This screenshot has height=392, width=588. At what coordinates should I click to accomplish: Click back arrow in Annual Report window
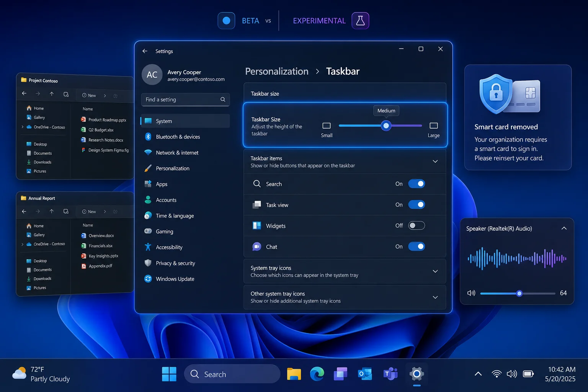(24, 211)
